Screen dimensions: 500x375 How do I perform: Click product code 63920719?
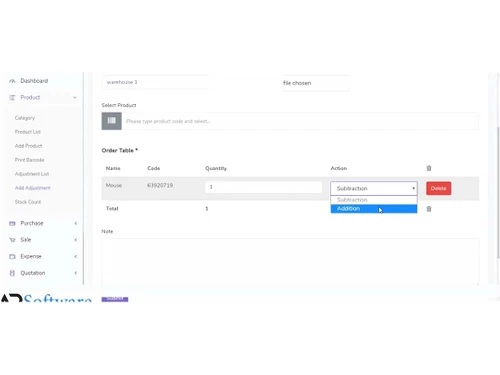tap(160, 185)
